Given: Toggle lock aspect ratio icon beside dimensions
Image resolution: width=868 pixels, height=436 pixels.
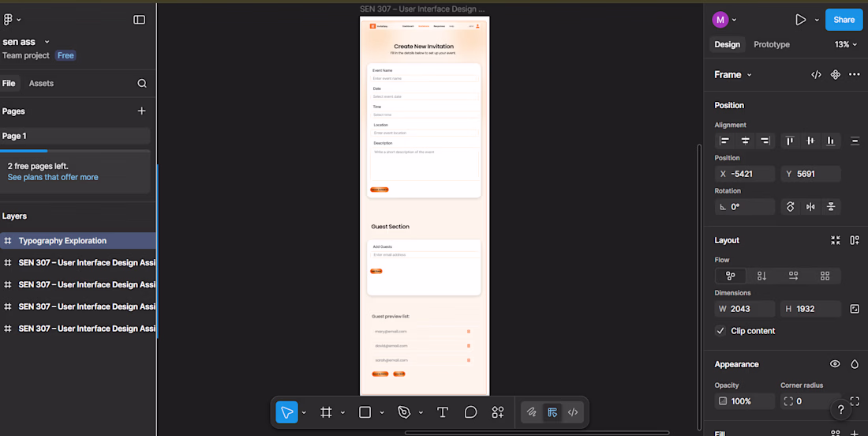Looking at the screenshot, I should click(855, 309).
